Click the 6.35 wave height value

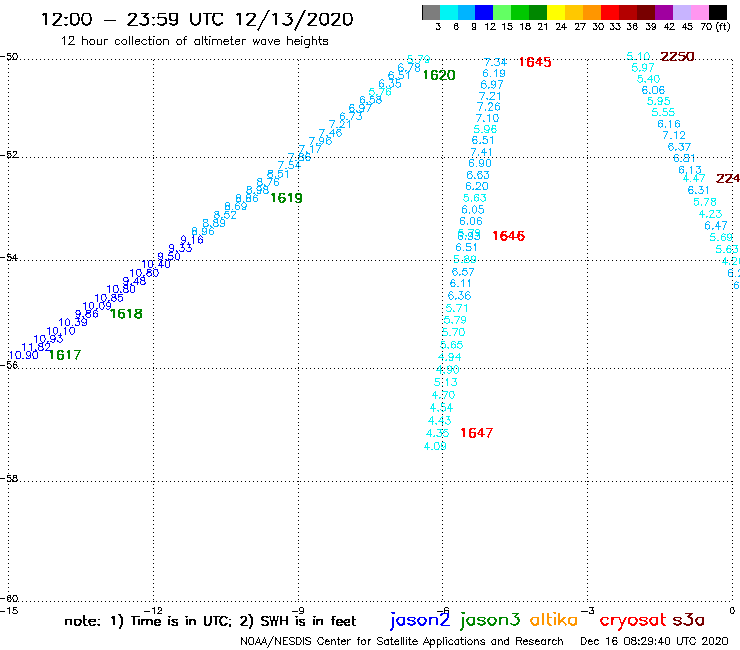(x=390, y=84)
